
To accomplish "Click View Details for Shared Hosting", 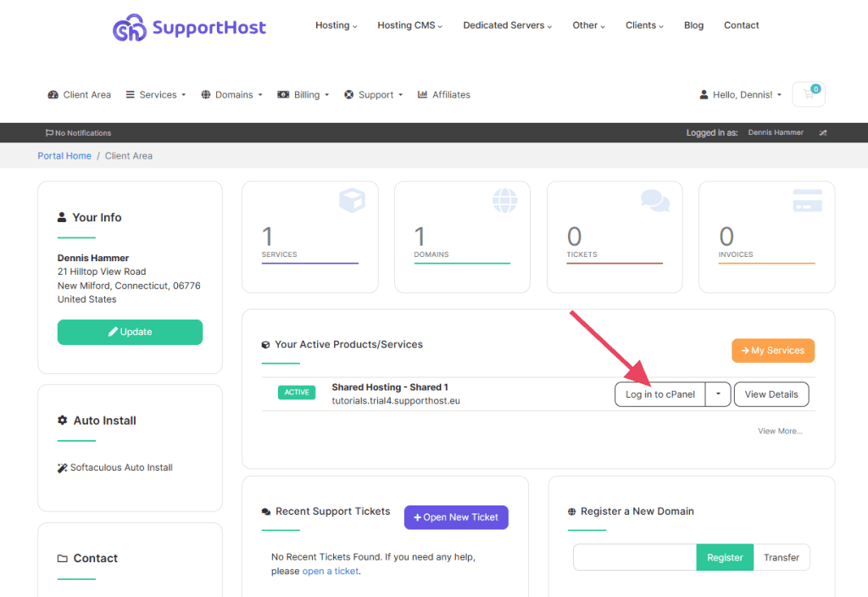I will coord(771,394).
